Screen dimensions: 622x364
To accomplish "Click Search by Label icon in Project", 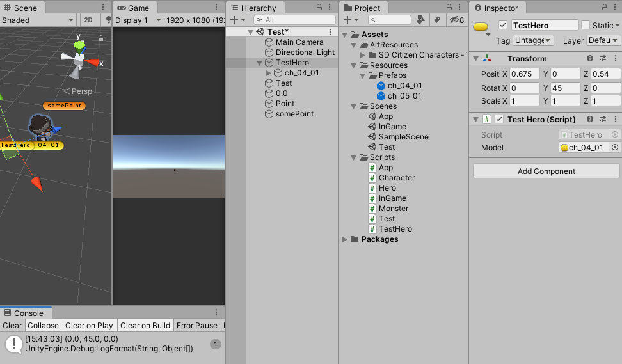I will coord(437,20).
